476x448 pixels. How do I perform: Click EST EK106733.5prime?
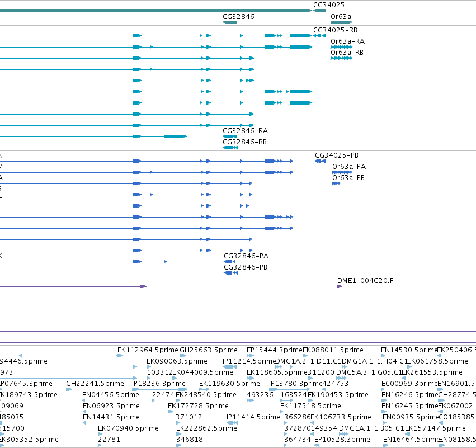click(x=341, y=418)
